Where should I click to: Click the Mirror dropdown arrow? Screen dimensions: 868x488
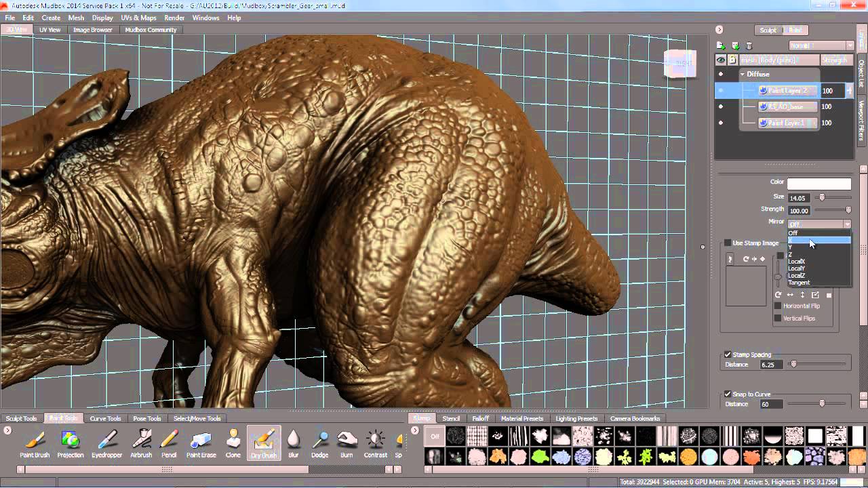pyautogui.click(x=847, y=224)
